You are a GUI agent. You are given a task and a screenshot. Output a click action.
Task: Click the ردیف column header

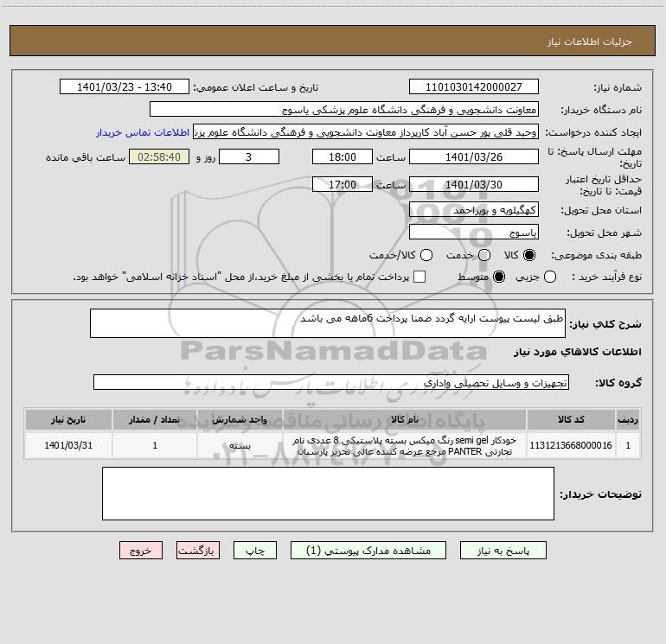628,419
